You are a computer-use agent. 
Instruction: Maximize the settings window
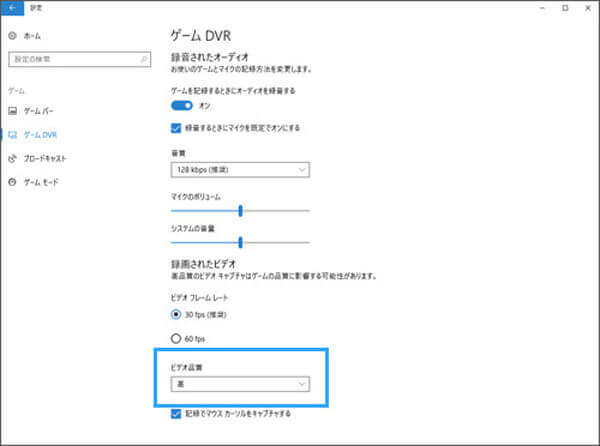click(565, 8)
